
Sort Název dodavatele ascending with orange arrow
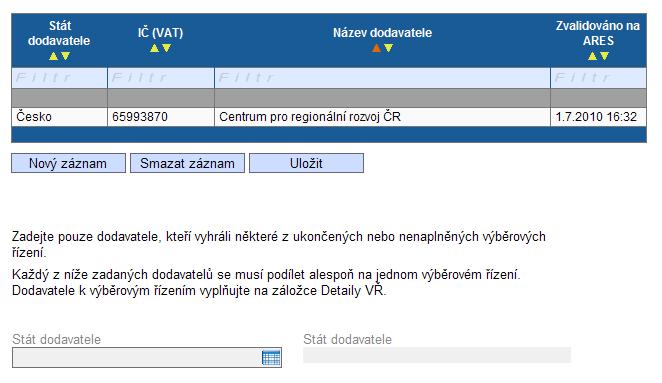(376, 48)
